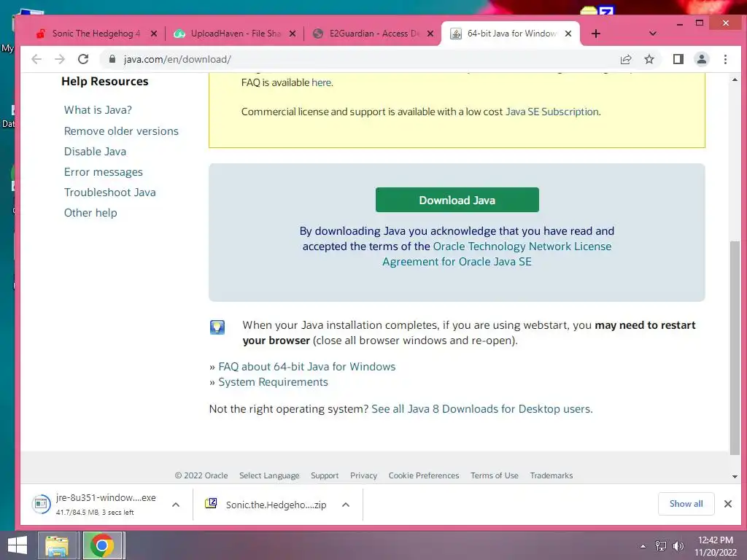The height and width of the screenshot is (560, 747).
Task: Open Oracle Technology Network License Agreement link
Action: pos(497,254)
